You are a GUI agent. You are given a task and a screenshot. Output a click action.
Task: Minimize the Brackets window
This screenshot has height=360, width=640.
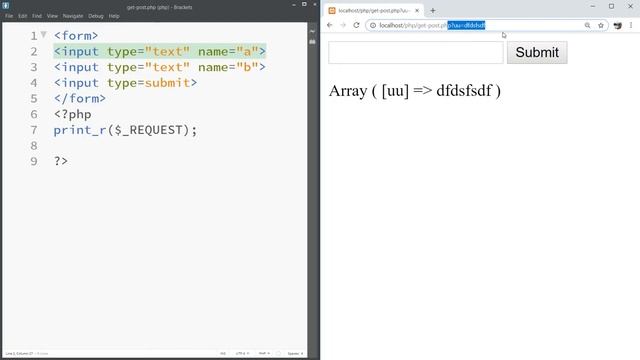point(294,4)
